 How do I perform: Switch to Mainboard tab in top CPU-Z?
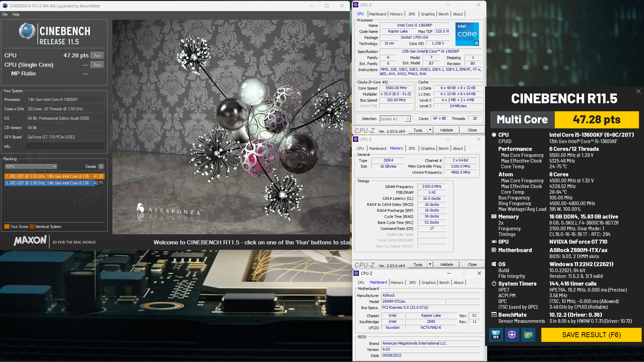[378, 14]
